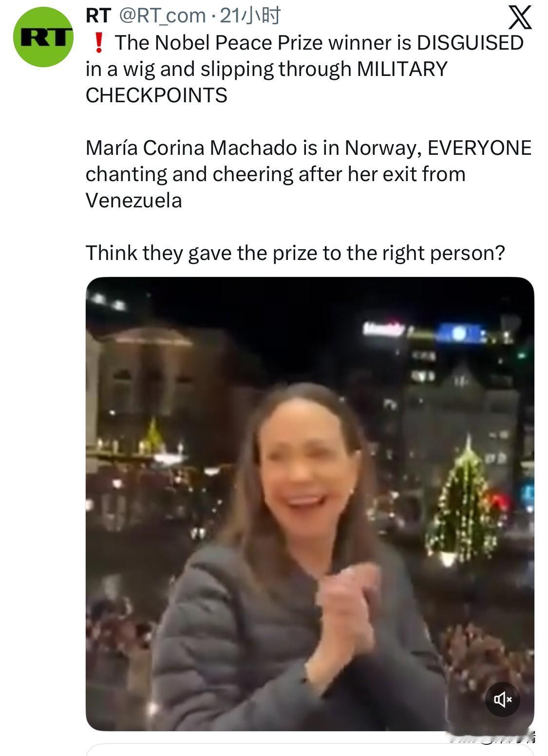
Task: Click the red exclamation mark emoji
Action: pos(98,43)
